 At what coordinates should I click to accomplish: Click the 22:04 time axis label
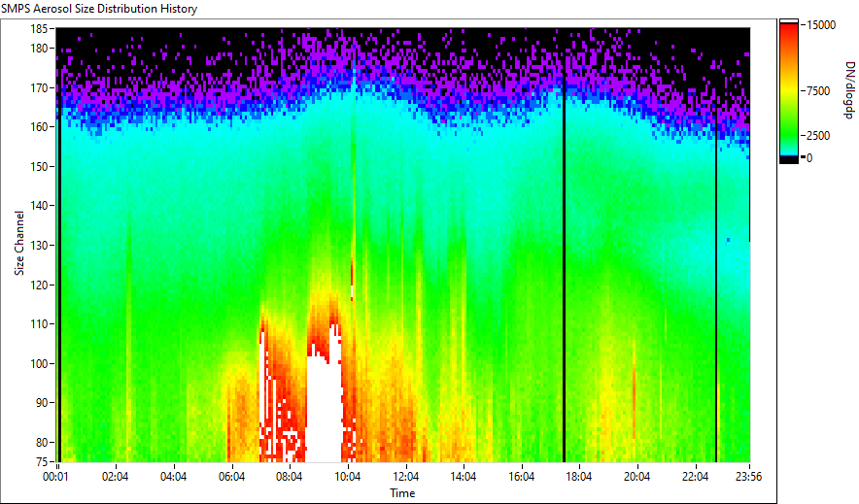tap(695, 477)
